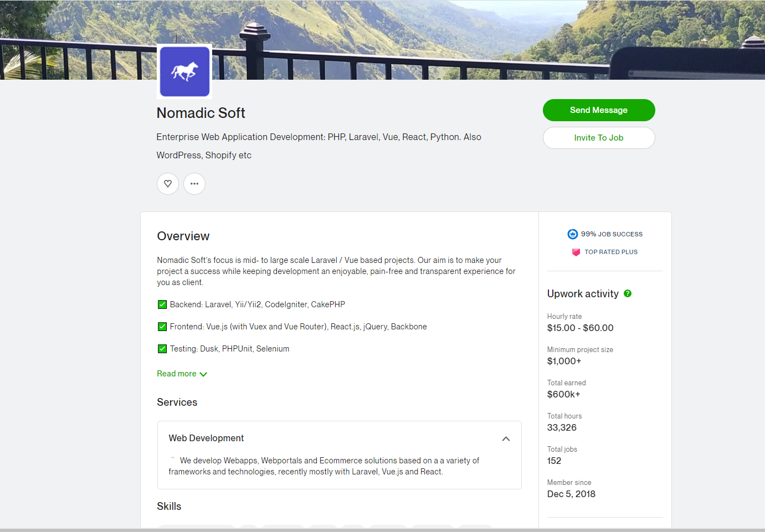Click the Upwork activity help icon

click(628, 293)
